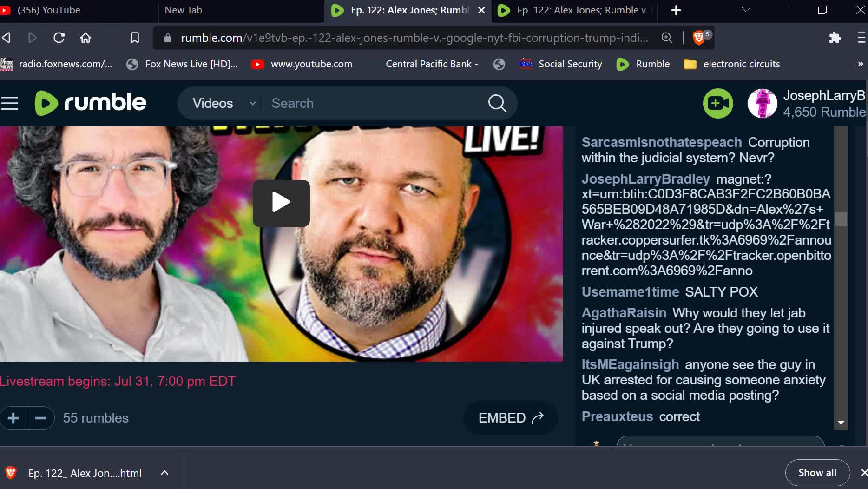868x489 pixels.
Task: Open the www.youtube.com bookmark
Action: (x=302, y=64)
